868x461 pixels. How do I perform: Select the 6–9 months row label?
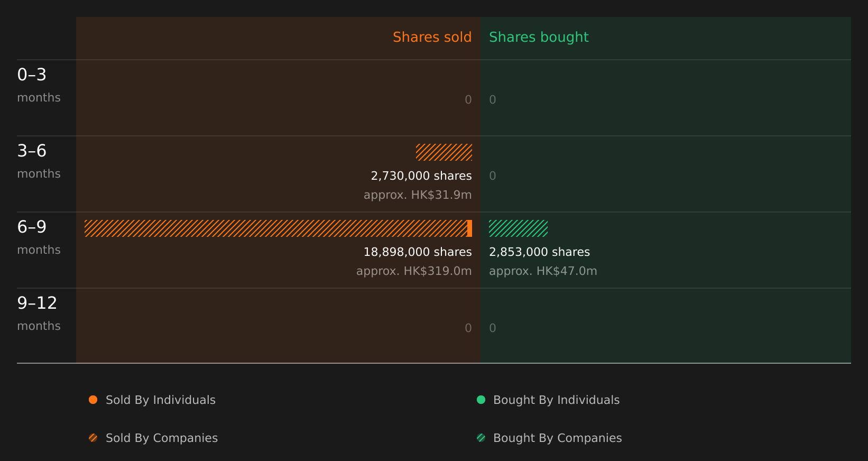[39, 237]
